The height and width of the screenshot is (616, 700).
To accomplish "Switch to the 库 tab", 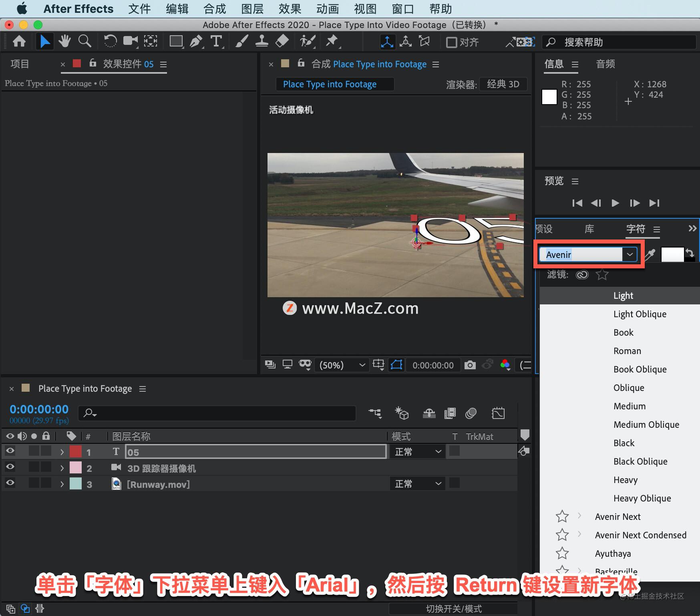I will [x=589, y=229].
